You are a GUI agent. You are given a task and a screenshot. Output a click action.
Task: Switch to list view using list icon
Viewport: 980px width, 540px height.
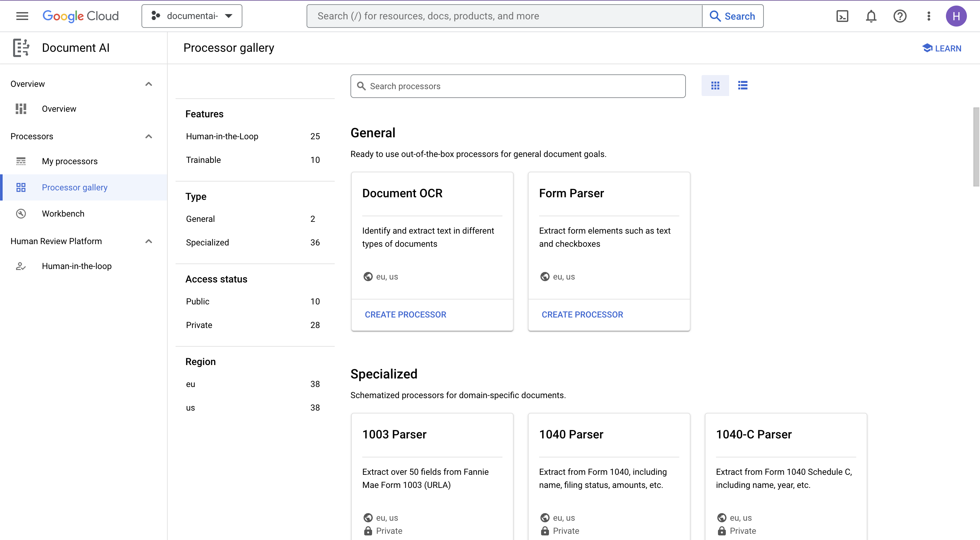[742, 85]
